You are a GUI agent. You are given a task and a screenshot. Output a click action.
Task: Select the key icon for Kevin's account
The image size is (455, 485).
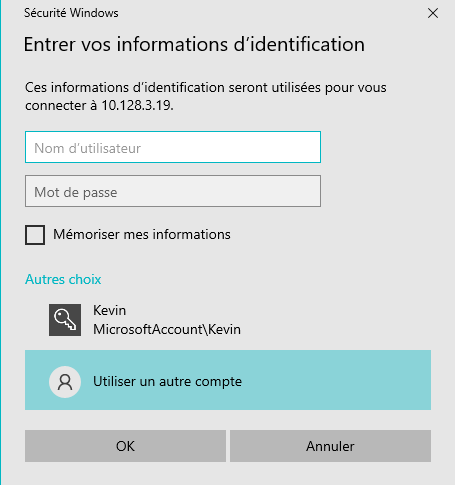point(65,320)
